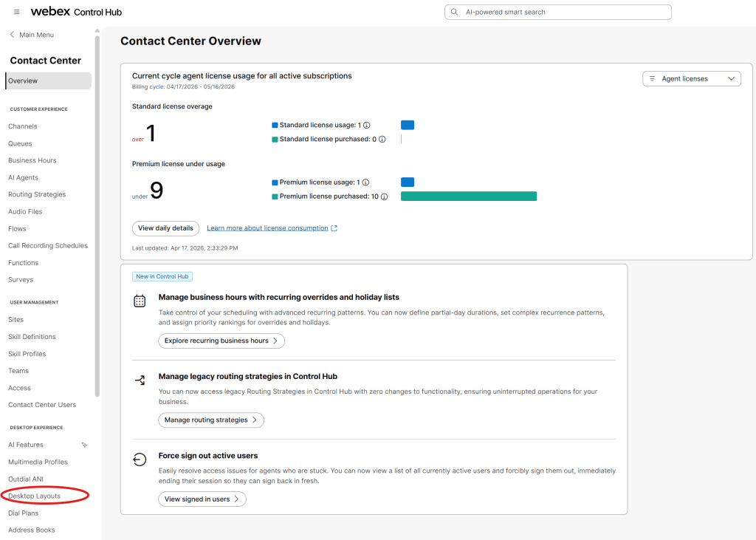Screen dimensions: 756x540
Task: Click the routing strategies arrow icon
Action: click(140, 380)
